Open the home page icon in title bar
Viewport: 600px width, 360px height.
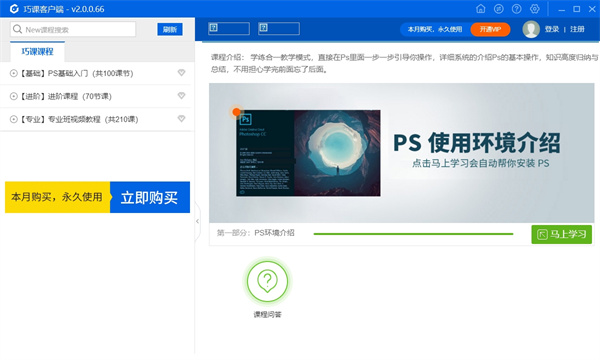[x=481, y=8]
